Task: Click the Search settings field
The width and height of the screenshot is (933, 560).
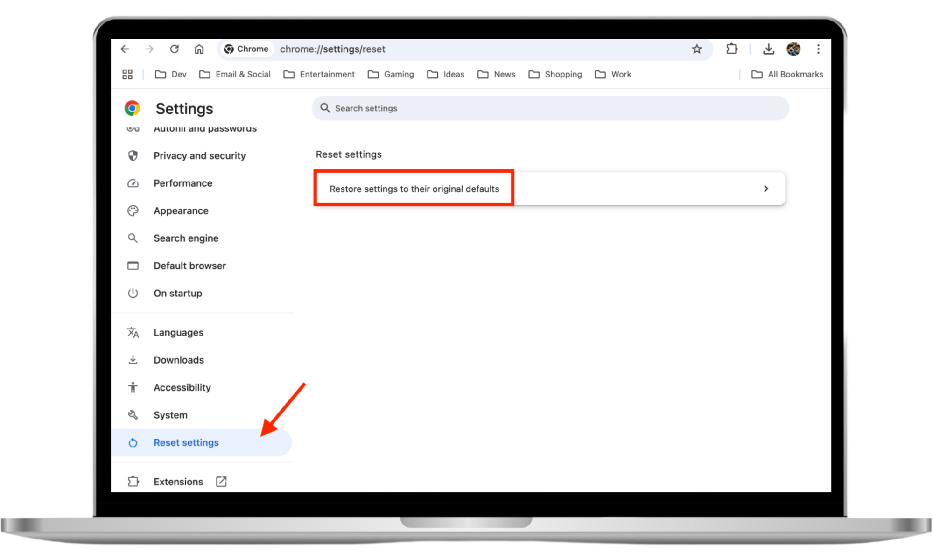Action: (551, 108)
